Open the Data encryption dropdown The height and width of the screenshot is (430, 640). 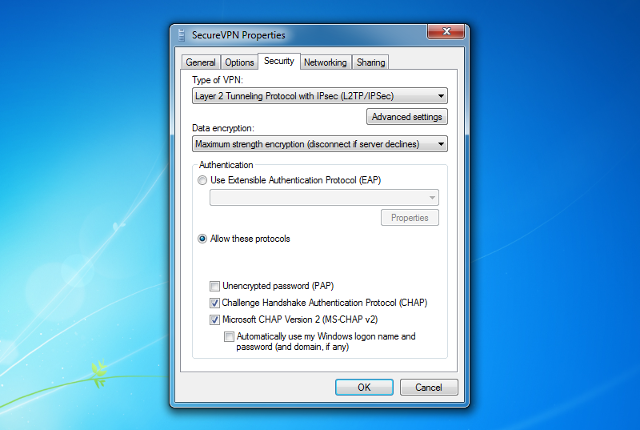(320, 144)
